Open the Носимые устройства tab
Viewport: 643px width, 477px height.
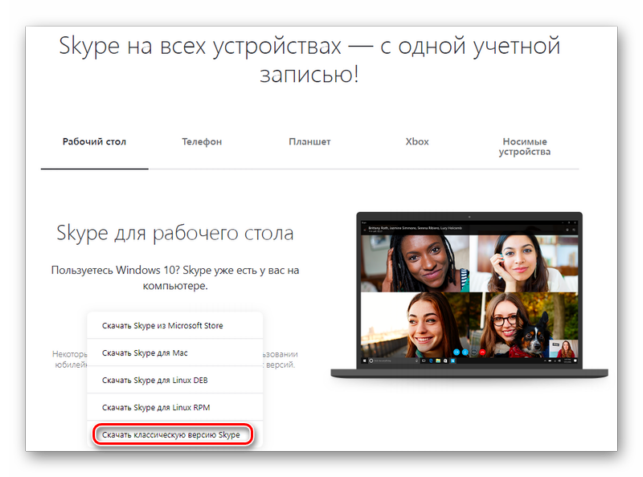(x=524, y=147)
